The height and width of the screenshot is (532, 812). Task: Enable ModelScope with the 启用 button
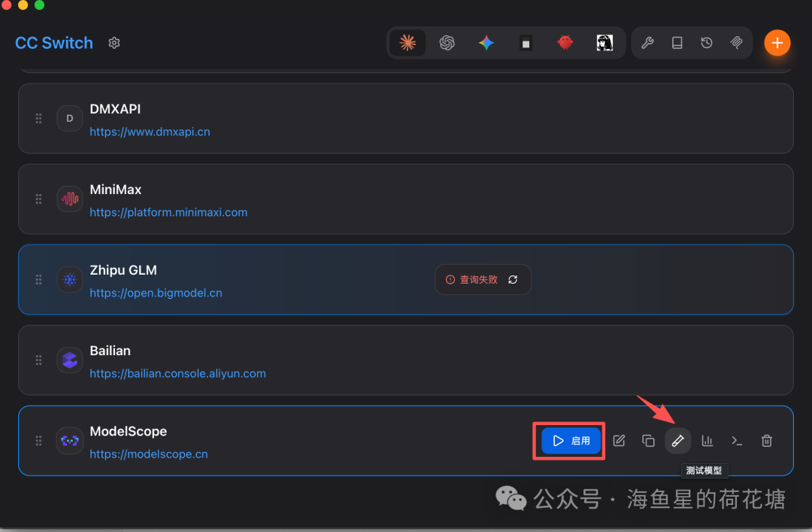(x=571, y=441)
